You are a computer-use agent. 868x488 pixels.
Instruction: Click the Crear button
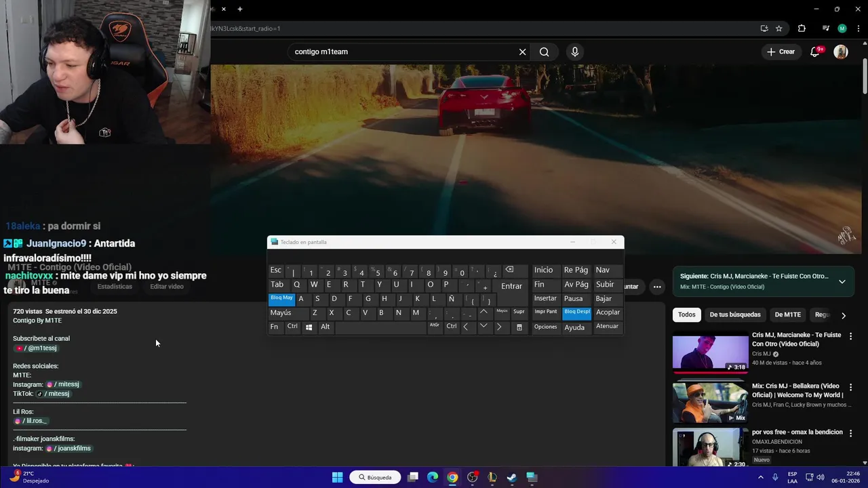781,52
